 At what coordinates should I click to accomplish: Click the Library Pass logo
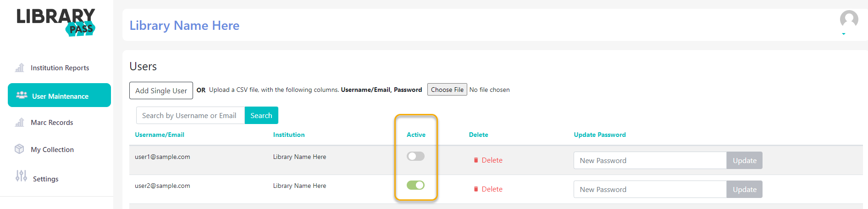[56, 22]
